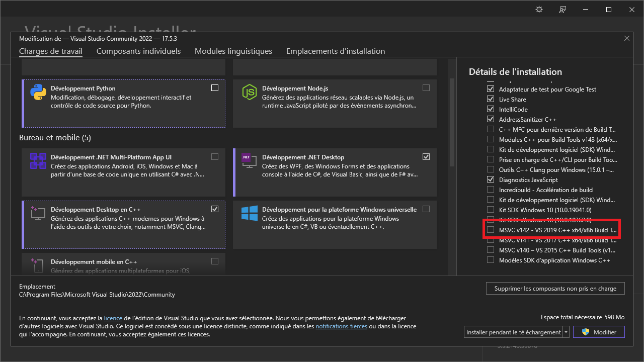Click the feedback icon in title bar
The width and height of the screenshot is (644, 362).
562,10
